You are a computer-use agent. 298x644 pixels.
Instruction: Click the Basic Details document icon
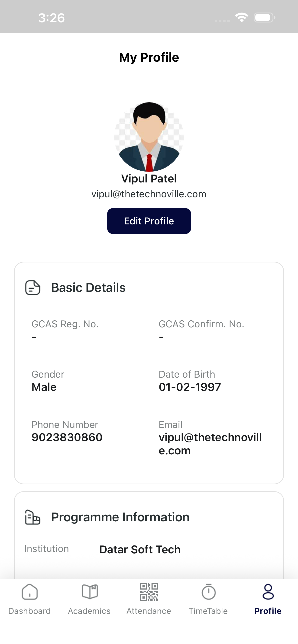tap(32, 287)
